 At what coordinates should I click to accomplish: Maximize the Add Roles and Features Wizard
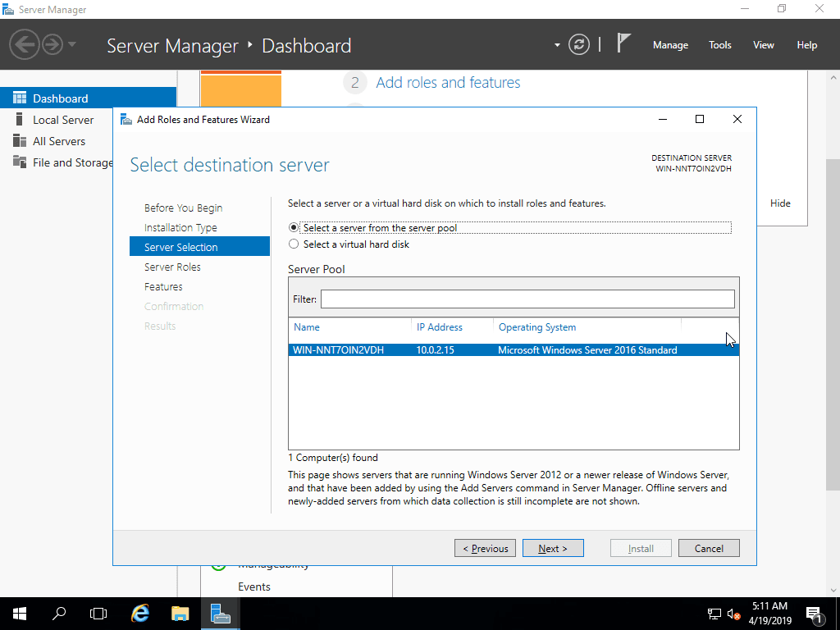[700, 119]
